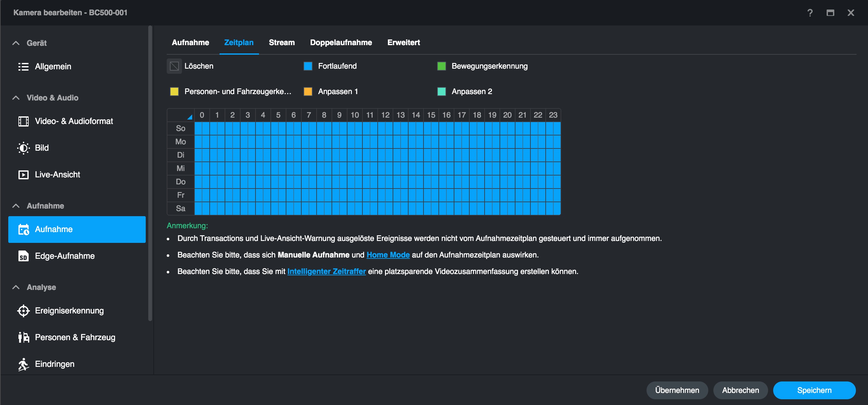Collapse the Analyse sidebar section
This screenshot has height=405, width=868.
(x=16, y=287)
